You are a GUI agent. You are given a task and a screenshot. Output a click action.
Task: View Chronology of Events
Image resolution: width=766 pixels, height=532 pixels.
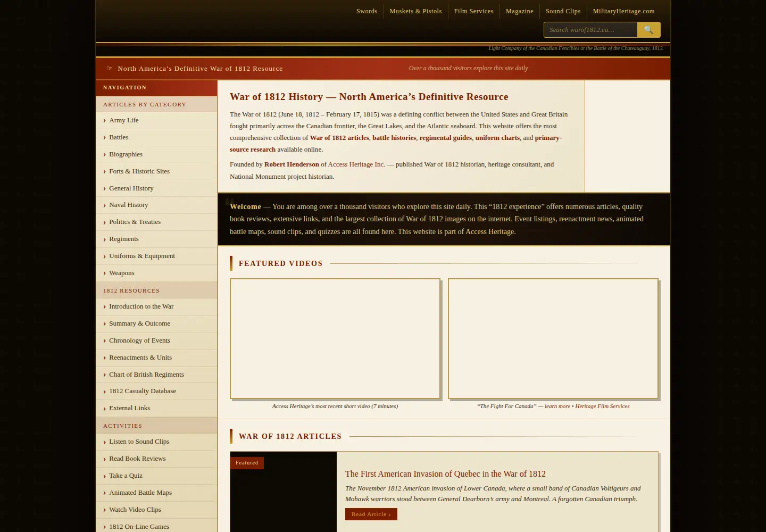(156, 340)
